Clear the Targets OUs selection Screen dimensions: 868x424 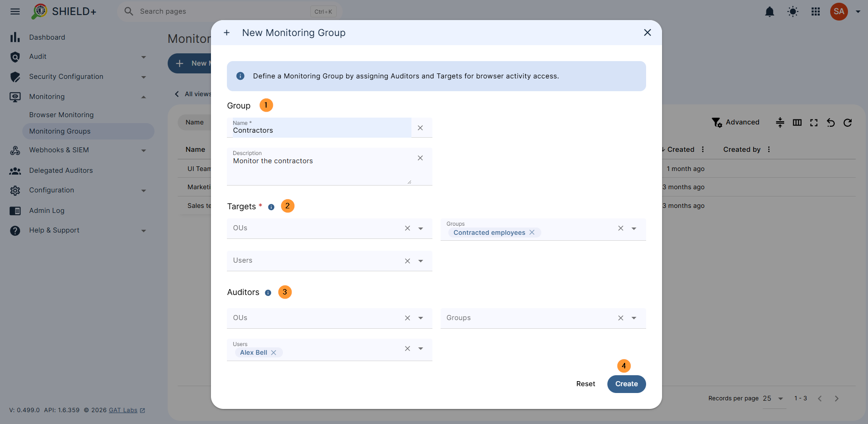click(407, 228)
